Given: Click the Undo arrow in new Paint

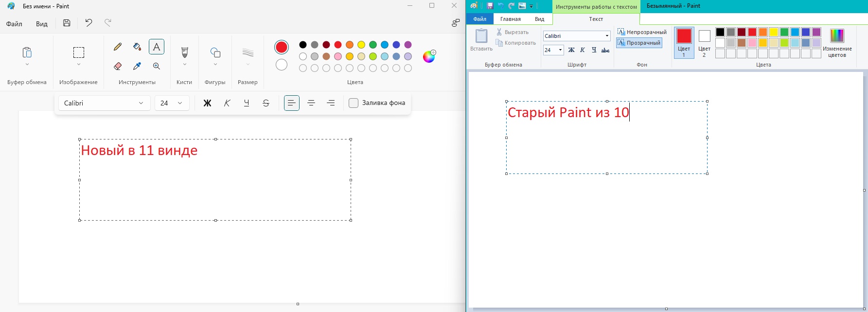Looking at the screenshot, I should (x=89, y=23).
